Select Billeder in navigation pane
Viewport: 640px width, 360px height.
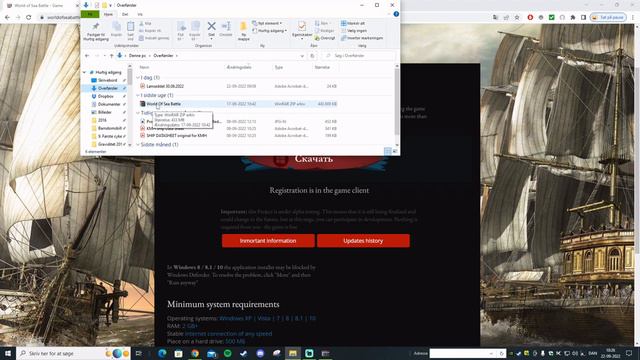(x=104, y=112)
